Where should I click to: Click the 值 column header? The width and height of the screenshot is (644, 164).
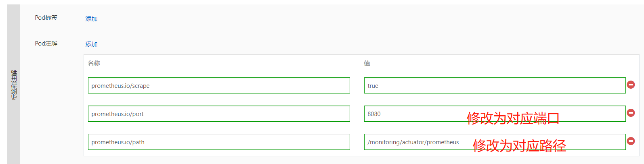click(x=367, y=63)
